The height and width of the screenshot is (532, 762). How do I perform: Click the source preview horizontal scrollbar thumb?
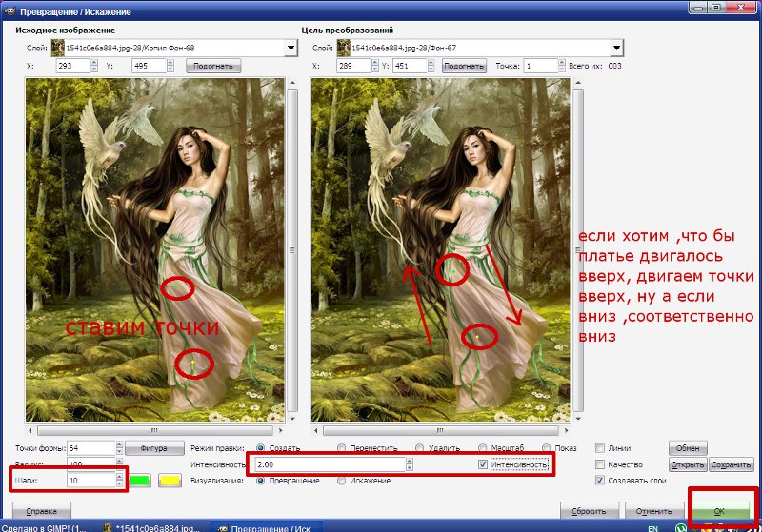(155, 430)
